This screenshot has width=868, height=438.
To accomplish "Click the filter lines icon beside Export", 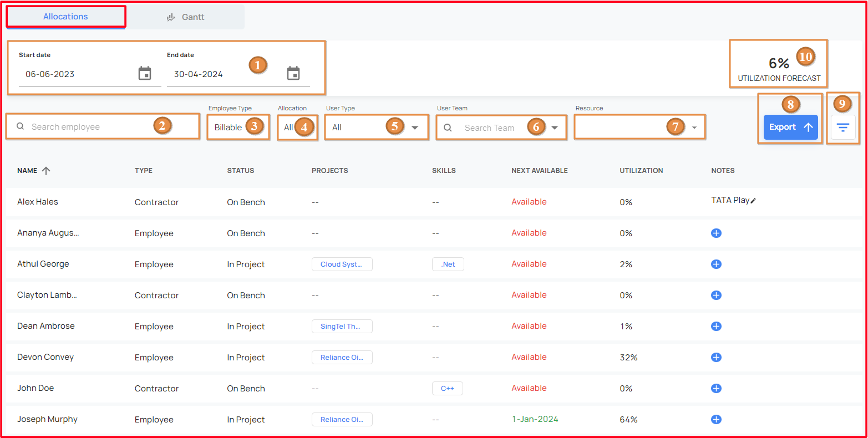I will (x=843, y=128).
